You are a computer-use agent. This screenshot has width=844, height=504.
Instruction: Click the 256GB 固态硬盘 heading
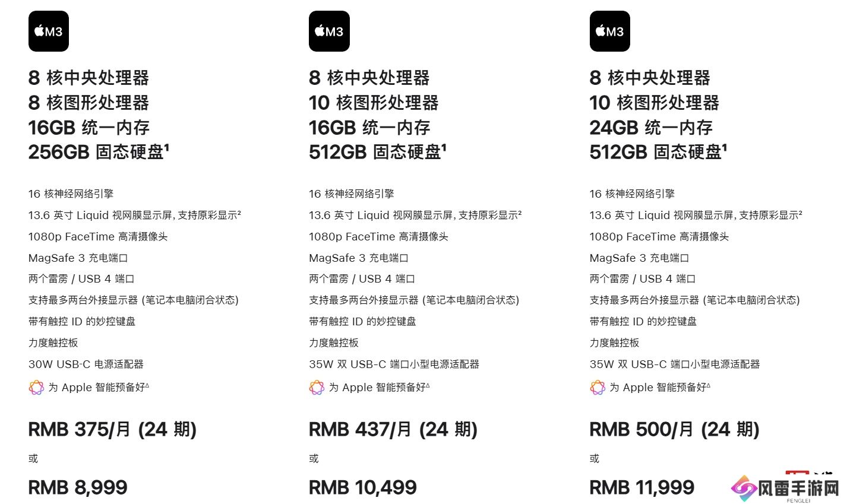click(99, 152)
